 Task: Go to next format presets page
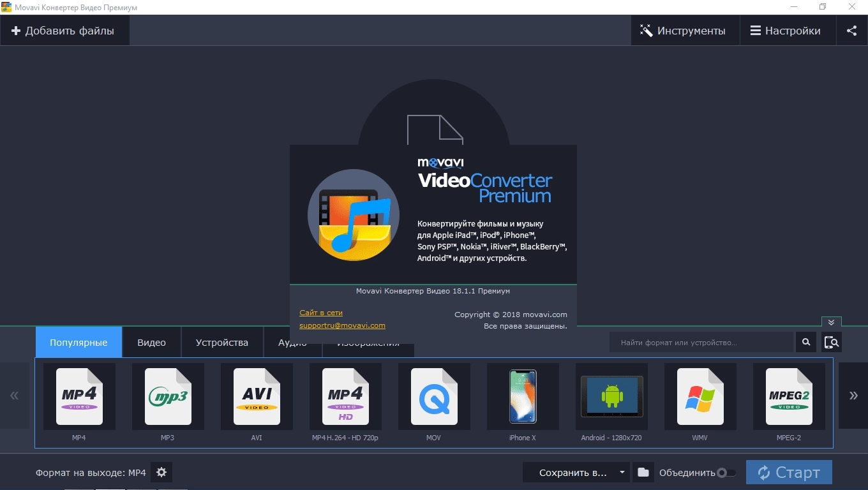pos(853,396)
